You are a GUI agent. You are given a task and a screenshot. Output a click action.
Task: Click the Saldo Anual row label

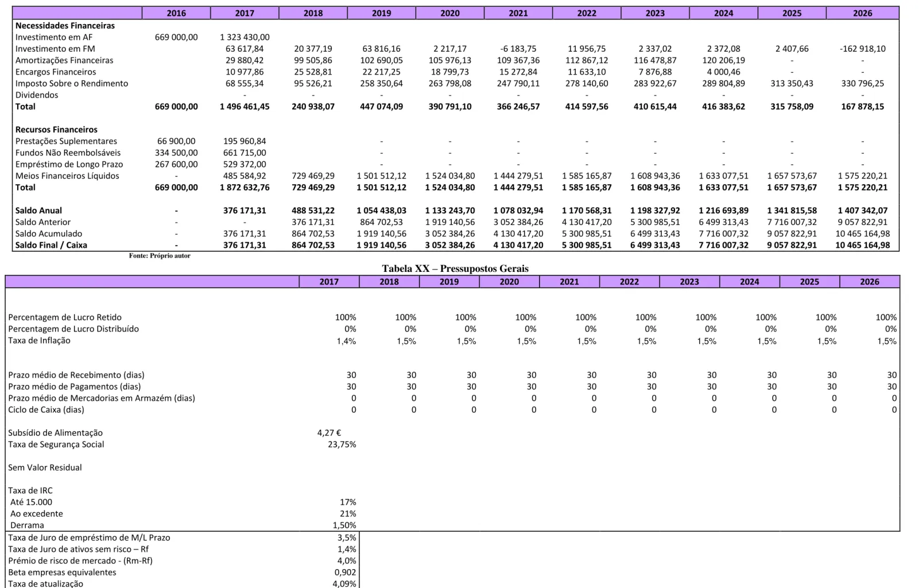pyautogui.click(x=38, y=211)
